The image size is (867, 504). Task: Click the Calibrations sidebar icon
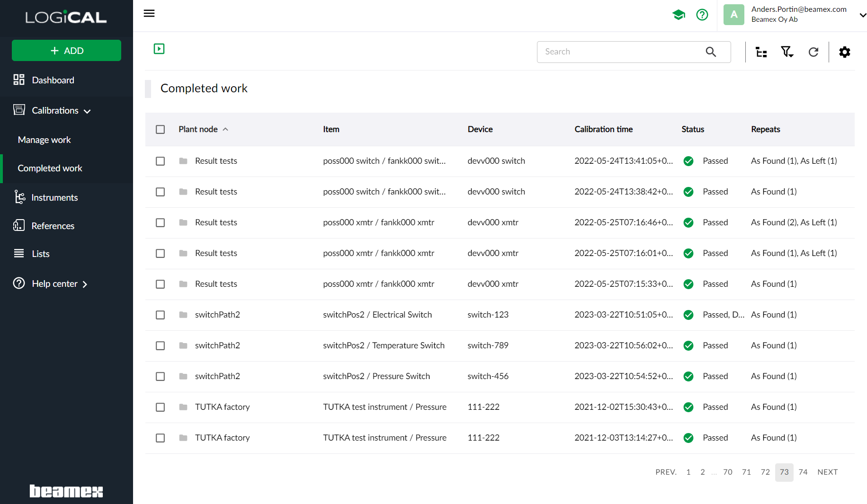click(19, 110)
